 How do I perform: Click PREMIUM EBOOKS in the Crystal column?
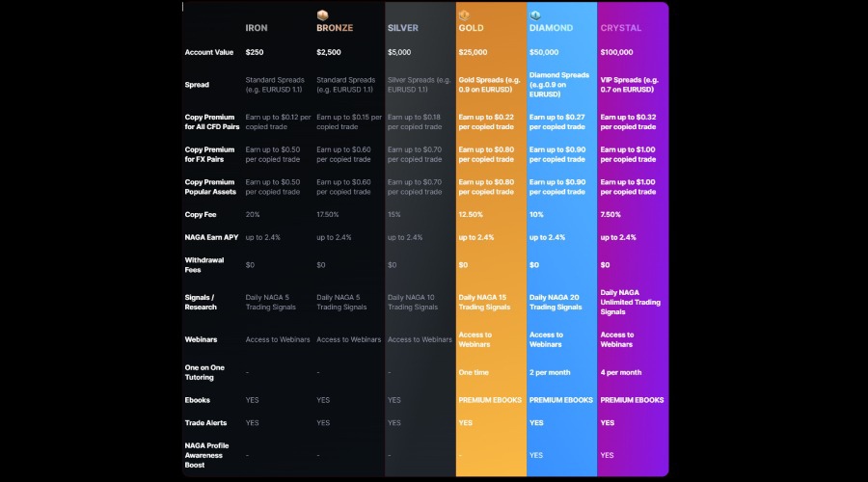632,400
